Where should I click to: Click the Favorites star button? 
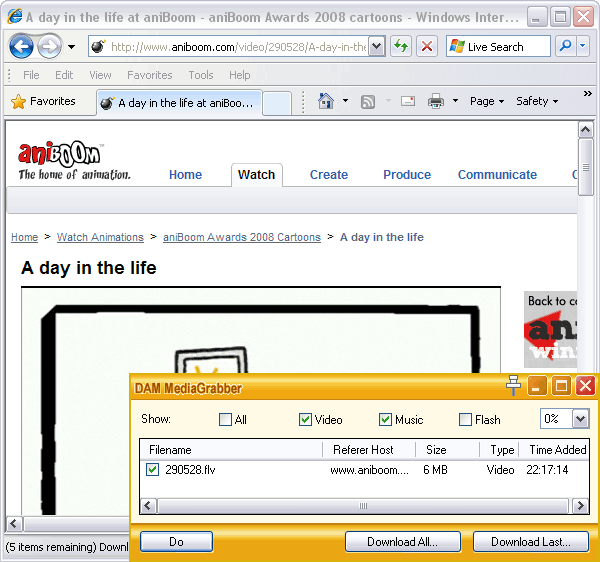44,101
